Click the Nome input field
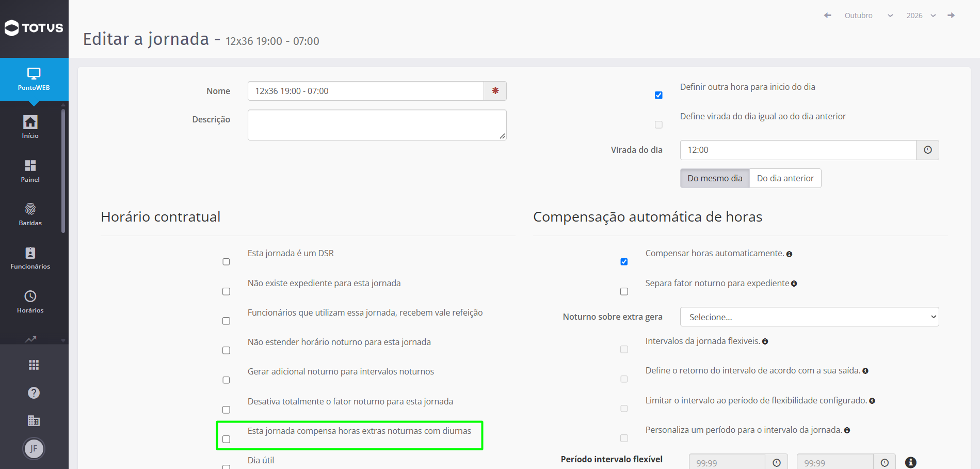 [366, 91]
